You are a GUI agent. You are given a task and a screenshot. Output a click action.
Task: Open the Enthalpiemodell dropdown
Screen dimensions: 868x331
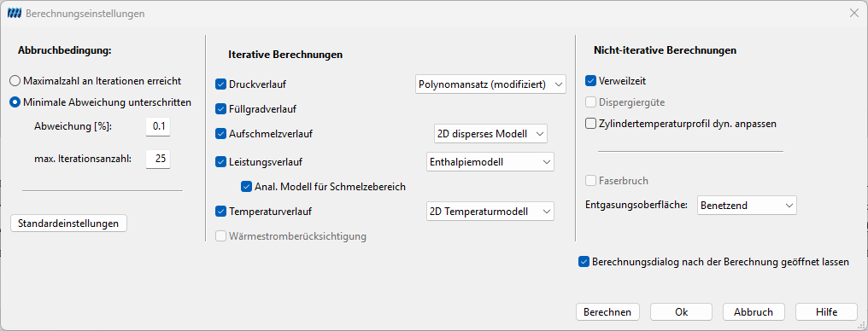pos(490,162)
